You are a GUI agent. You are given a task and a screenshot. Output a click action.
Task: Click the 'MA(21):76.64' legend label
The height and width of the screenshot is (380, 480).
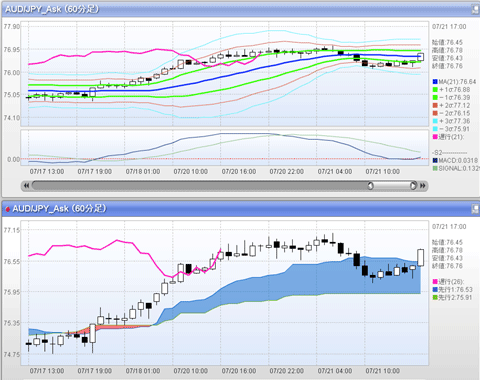click(x=457, y=82)
